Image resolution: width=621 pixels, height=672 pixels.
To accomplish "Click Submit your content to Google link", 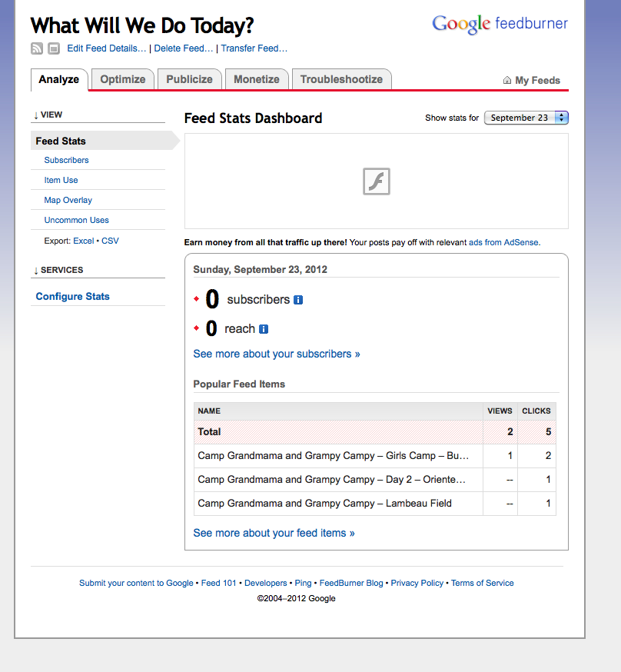I will pos(136,584).
